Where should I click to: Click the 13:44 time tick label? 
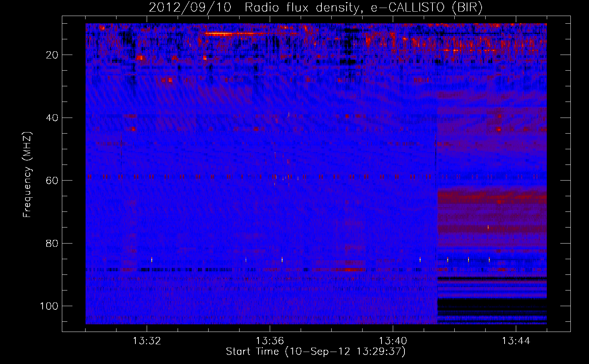coord(516,341)
